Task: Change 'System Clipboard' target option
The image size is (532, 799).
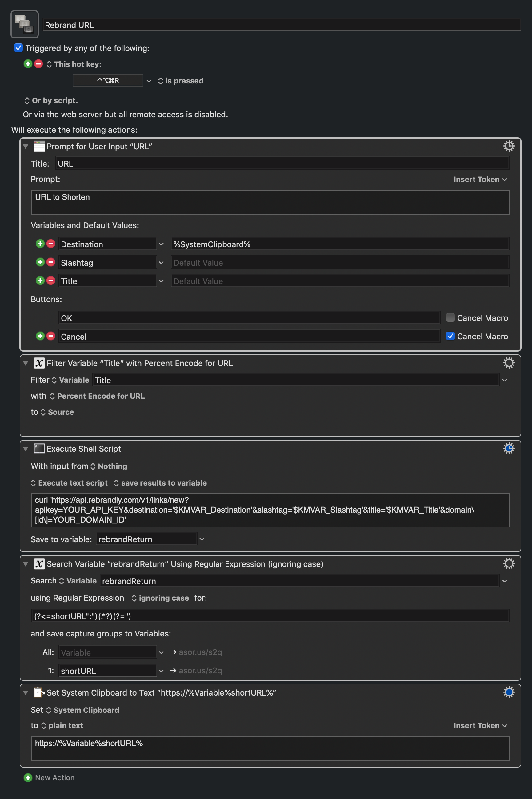Action: coord(82,710)
